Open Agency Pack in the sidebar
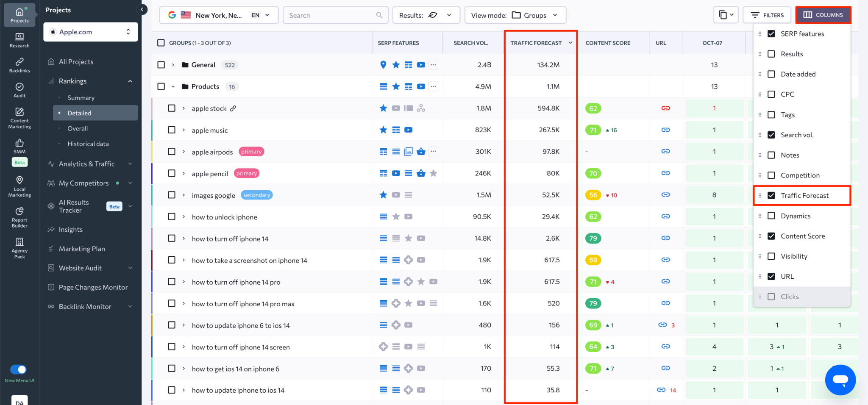868x405 pixels. [x=19, y=248]
